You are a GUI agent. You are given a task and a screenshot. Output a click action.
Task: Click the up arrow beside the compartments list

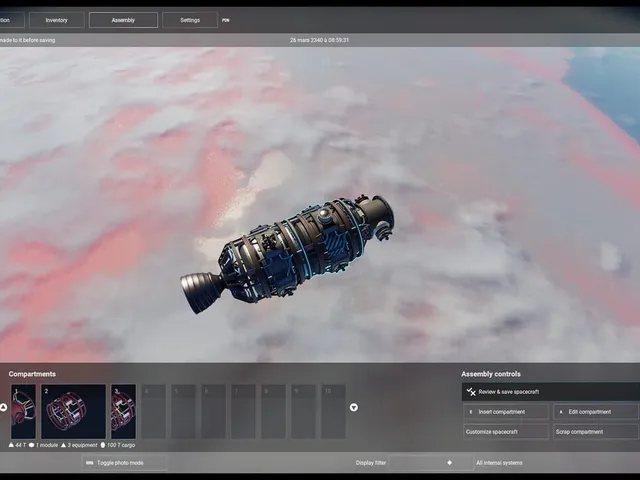coord(3,407)
